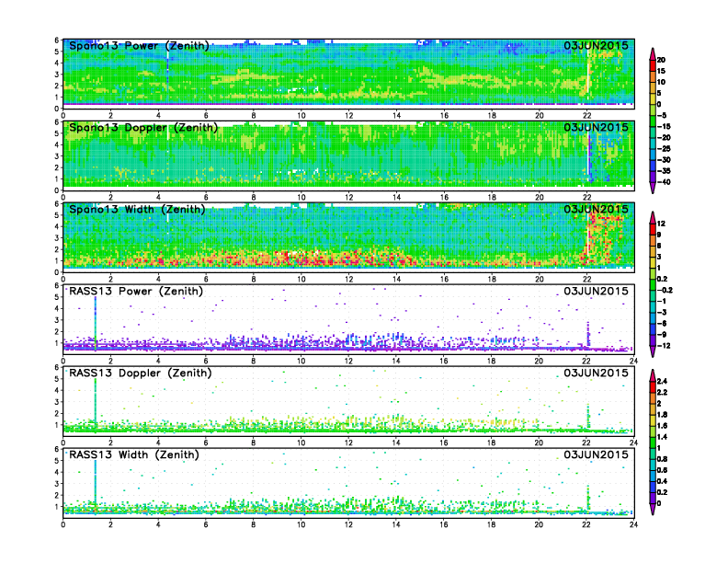Click the 03JUN2015 date in Spano13 Width panel
The height and width of the screenshot is (563, 728).
pyautogui.click(x=597, y=209)
